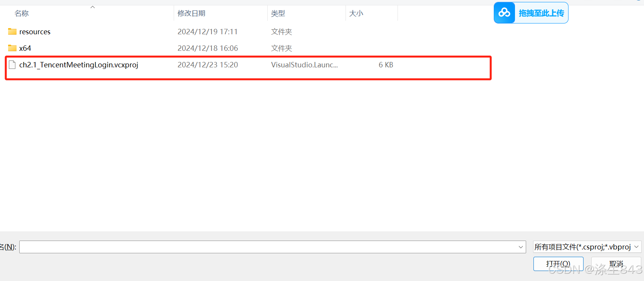Screen dimensions: 644x281
Task: Click 文件夹 type of resources row
Action: (x=282, y=32)
